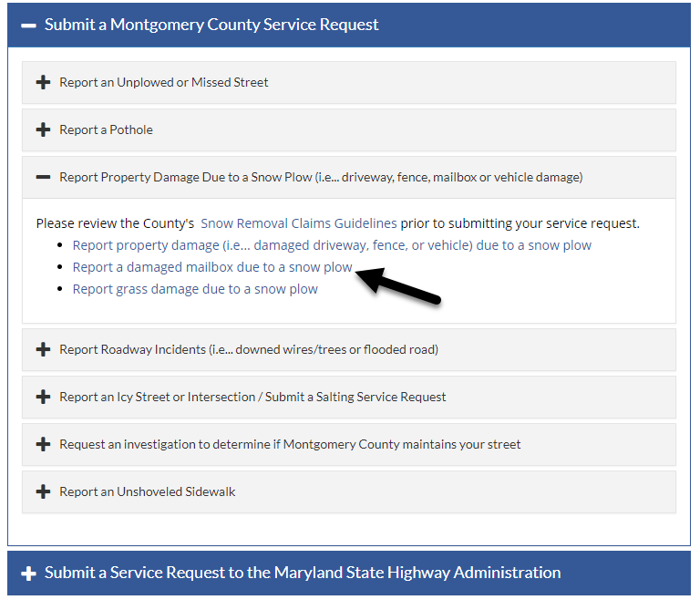Expand the Report an Unshoveled Sidewalk title
Screen dimensions: 700x610
click(148, 491)
